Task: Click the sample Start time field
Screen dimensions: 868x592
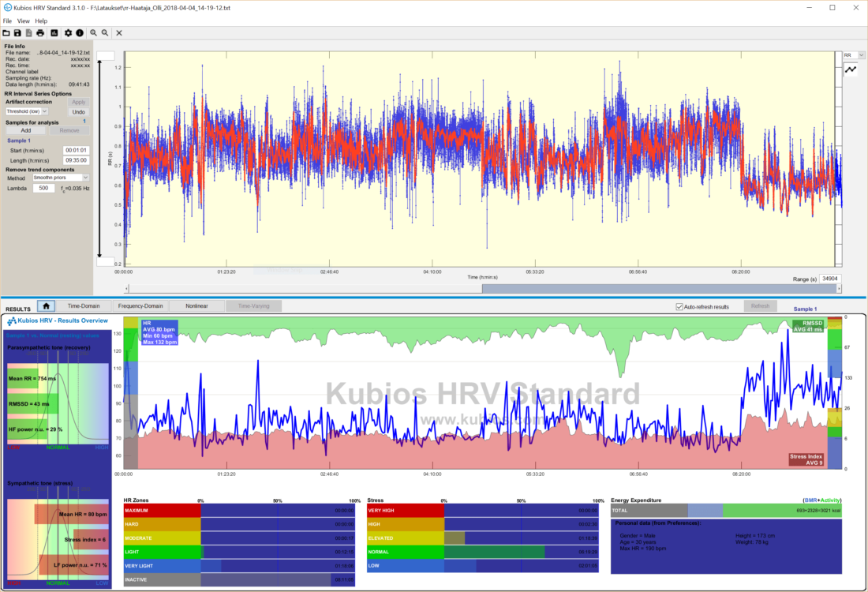Action: [x=76, y=151]
